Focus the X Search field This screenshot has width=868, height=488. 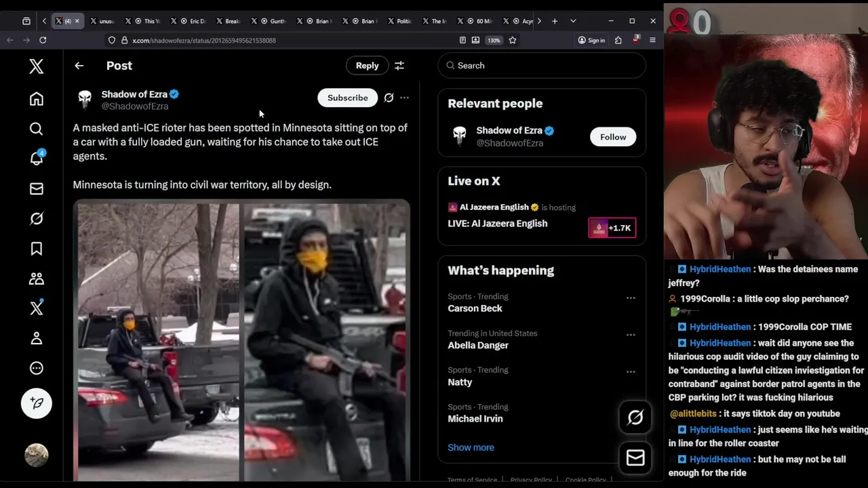point(542,66)
